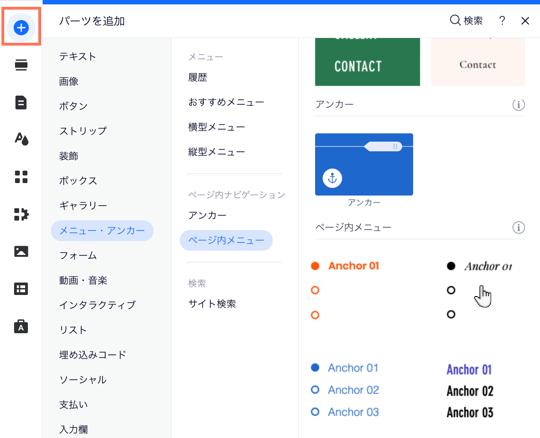The height and width of the screenshot is (438, 540).
Task: Select 支払い category
Action: (x=73, y=405)
